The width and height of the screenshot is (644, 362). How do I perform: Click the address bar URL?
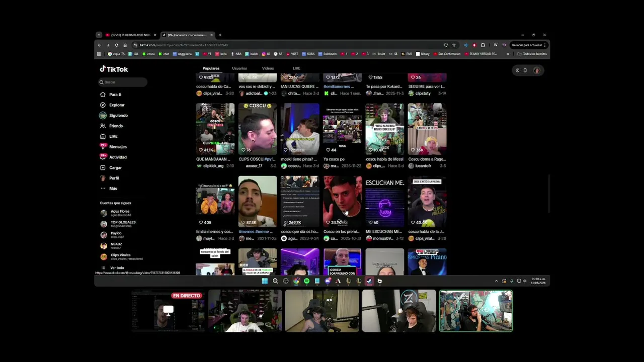tap(184, 45)
